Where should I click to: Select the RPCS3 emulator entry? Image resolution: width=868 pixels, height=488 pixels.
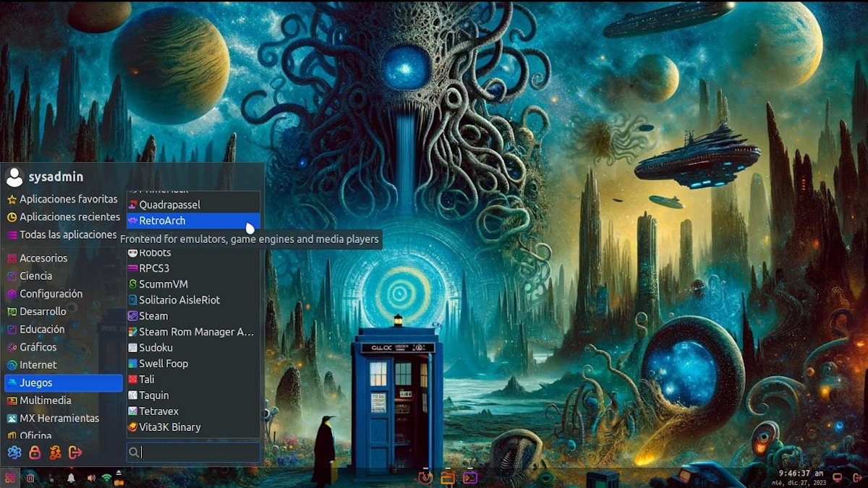tap(154, 267)
